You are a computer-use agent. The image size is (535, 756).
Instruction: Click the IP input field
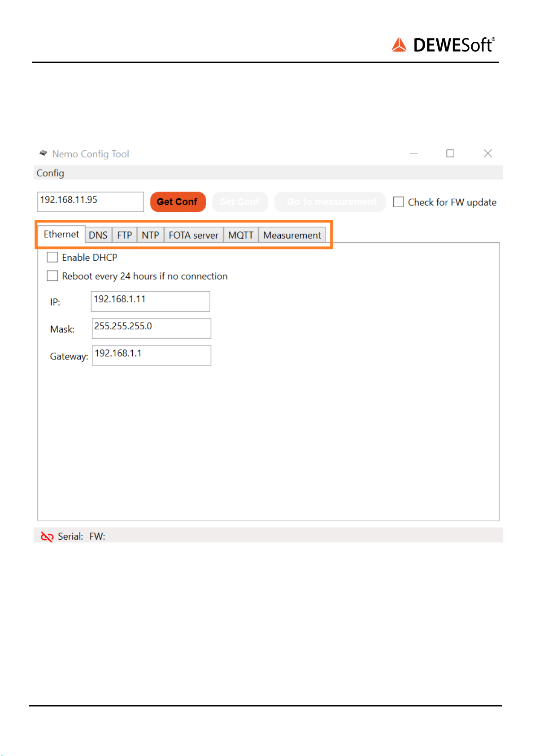click(151, 302)
